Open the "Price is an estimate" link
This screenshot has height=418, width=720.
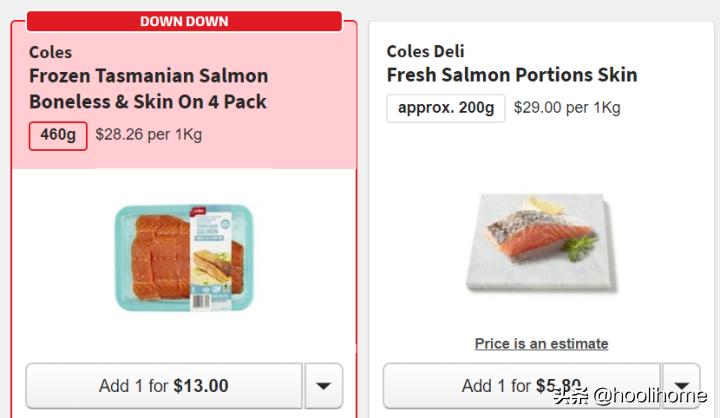(541, 343)
